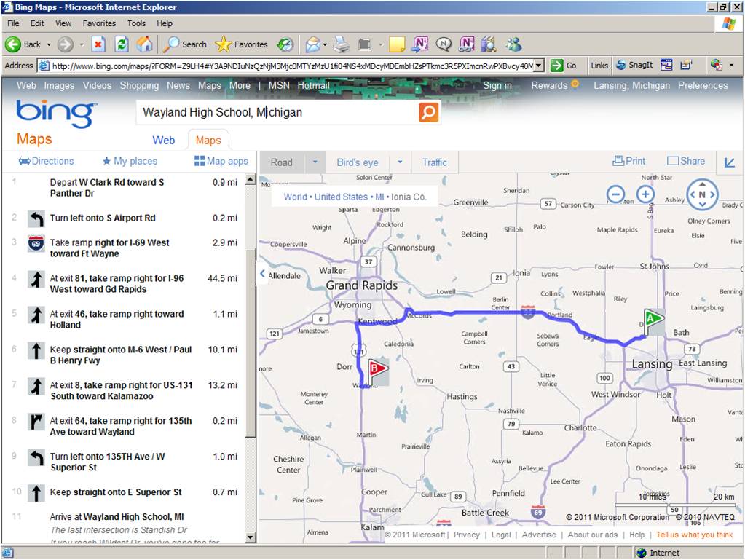Click the green Go button

pos(564,66)
